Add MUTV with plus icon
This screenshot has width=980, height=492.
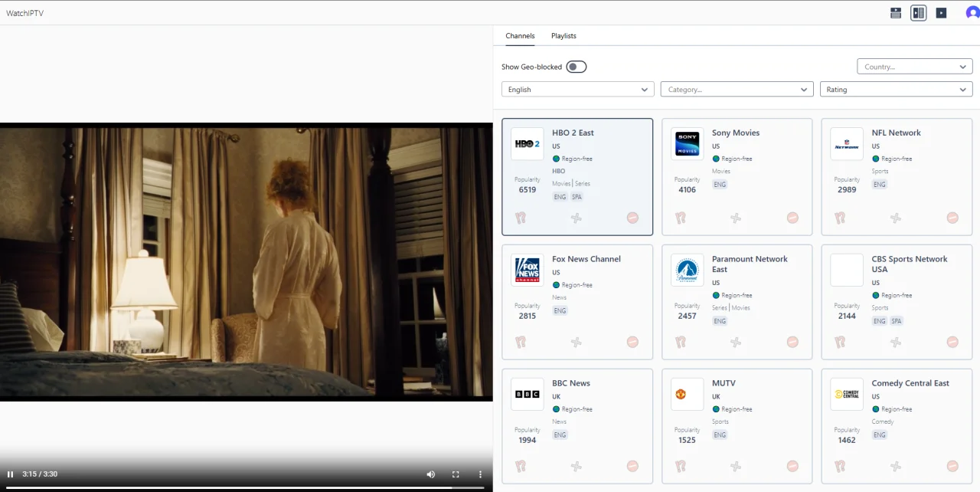tap(736, 466)
